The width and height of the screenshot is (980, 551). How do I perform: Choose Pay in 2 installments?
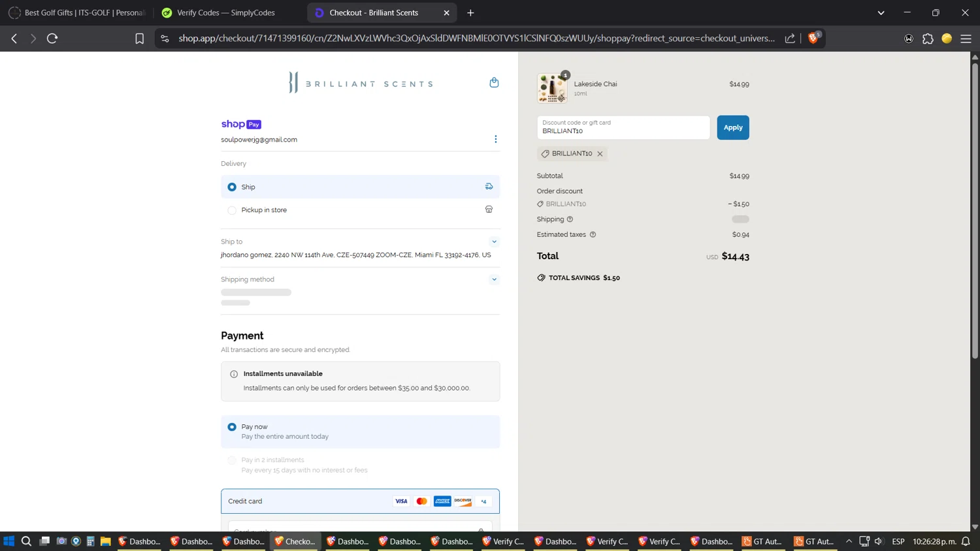coord(360,465)
